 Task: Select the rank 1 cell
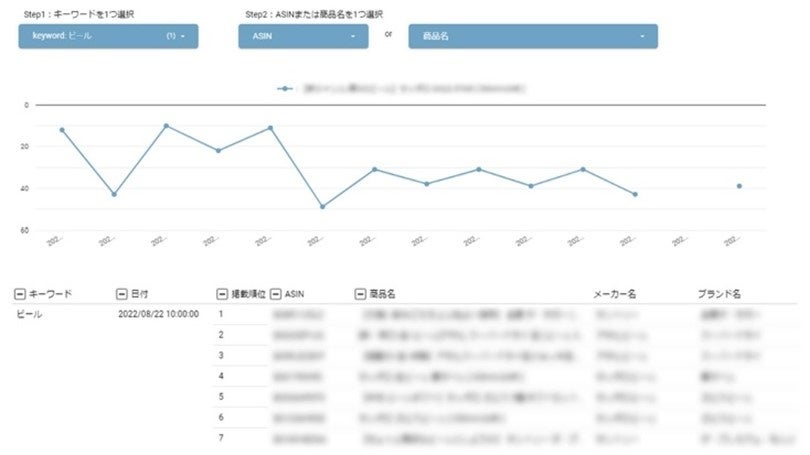[221, 314]
